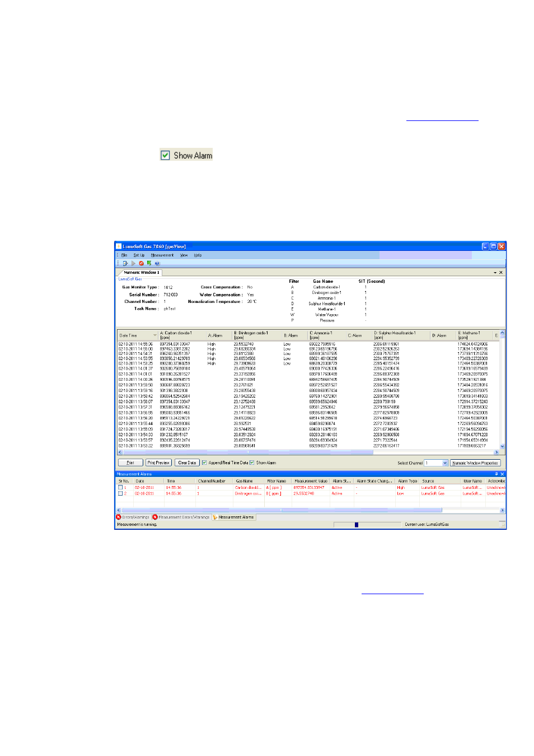Toggle Show Alarm checkbox in the application window
The image size is (534, 756).
[252, 463]
